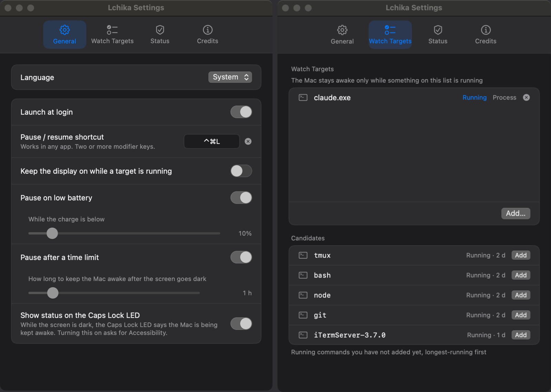The image size is (551, 392).
Task: Toggle Pause after a time limit switch
Action: pyautogui.click(x=241, y=257)
